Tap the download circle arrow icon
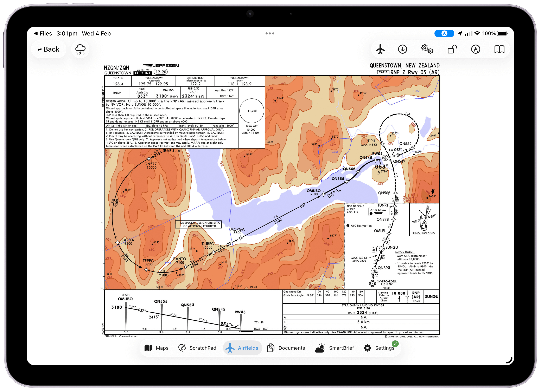The image size is (541, 392). click(402, 49)
